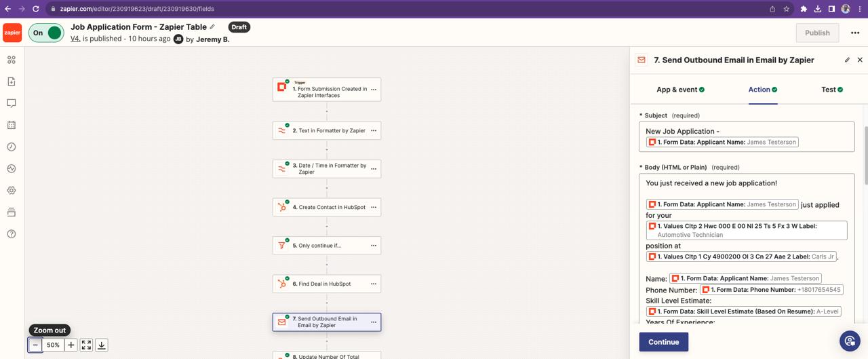Select the Phone Number +18017654545 pill

point(772,290)
